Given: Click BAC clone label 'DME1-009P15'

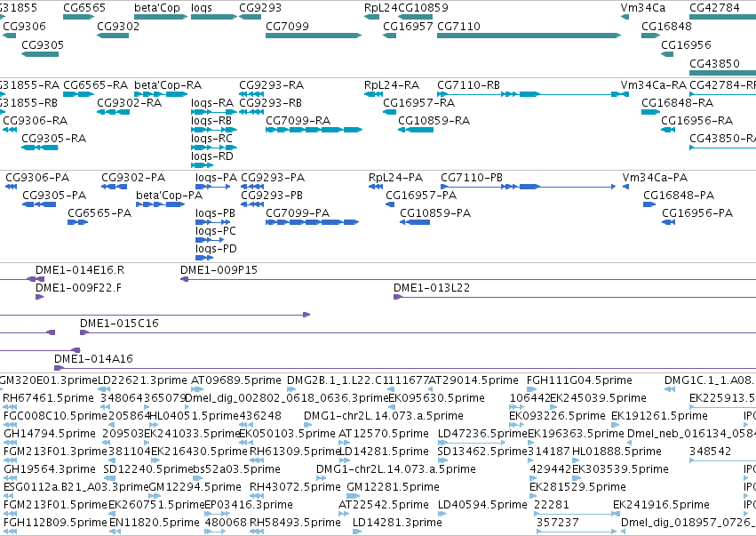Looking at the screenshot, I should [x=219, y=270].
